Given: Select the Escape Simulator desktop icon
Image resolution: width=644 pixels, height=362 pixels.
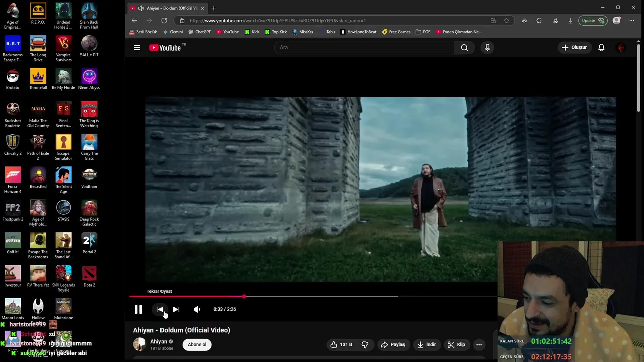Looking at the screenshot, I should 63,147.
